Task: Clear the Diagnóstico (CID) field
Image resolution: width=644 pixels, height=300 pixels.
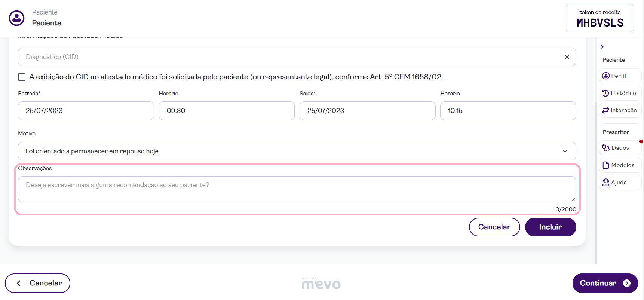Action: click(567, 57)
